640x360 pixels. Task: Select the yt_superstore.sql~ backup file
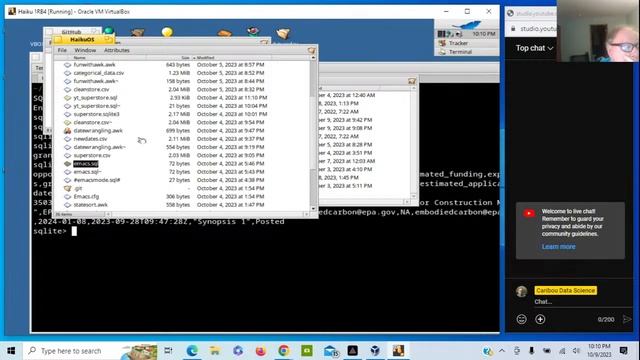(x=97, y=106)
